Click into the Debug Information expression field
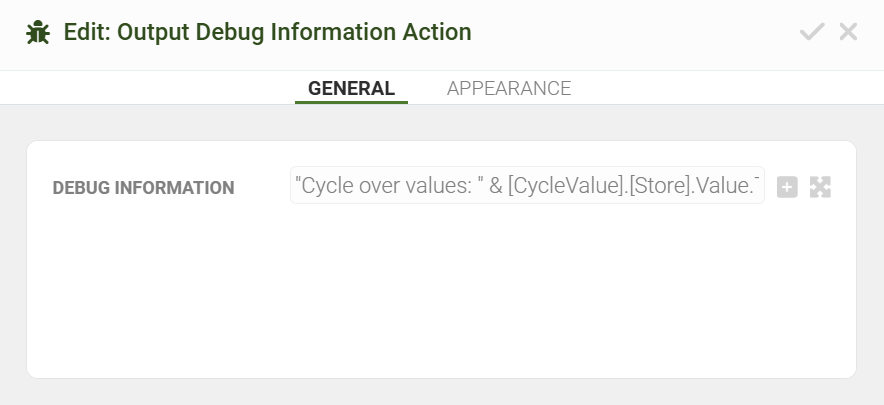 click(x=527, y=186)
